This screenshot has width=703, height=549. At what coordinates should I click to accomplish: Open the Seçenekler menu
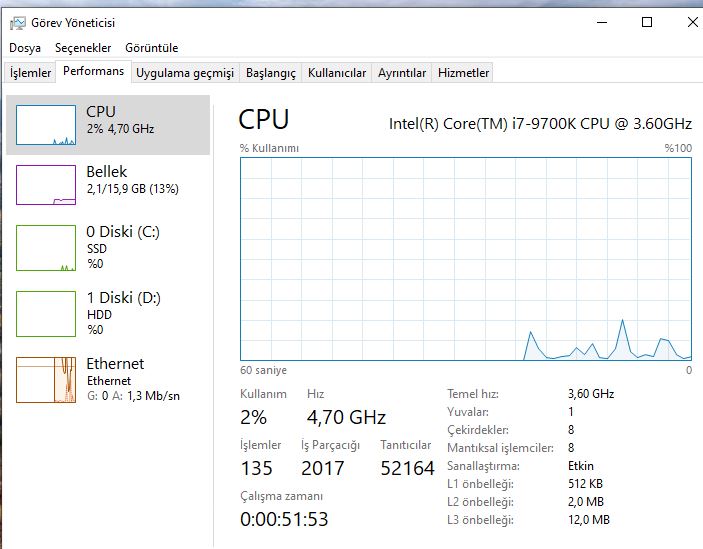83,48
